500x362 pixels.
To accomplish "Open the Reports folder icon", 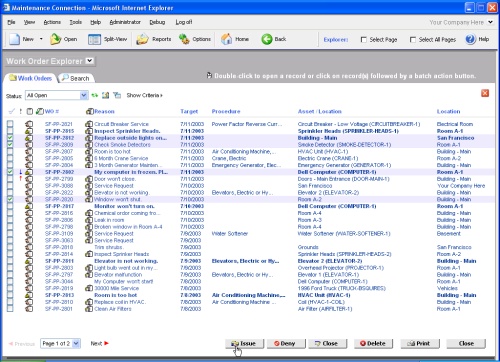I will pos(142,39).
